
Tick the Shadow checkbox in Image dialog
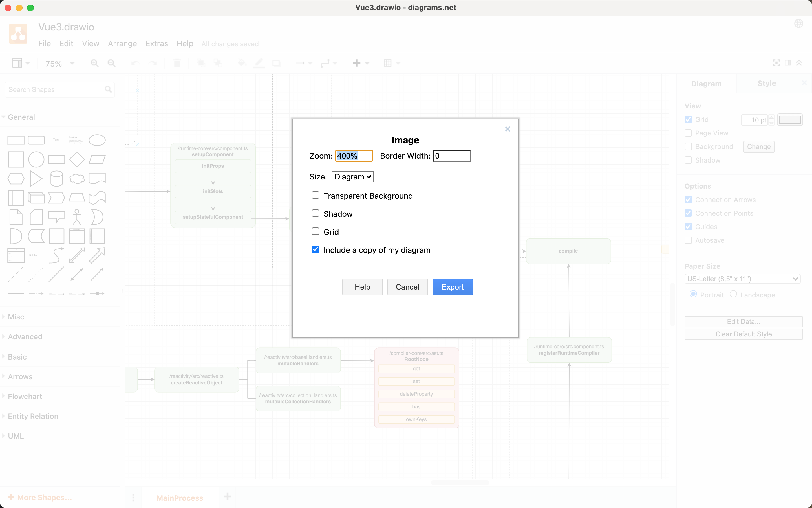(x=315, y=213)
